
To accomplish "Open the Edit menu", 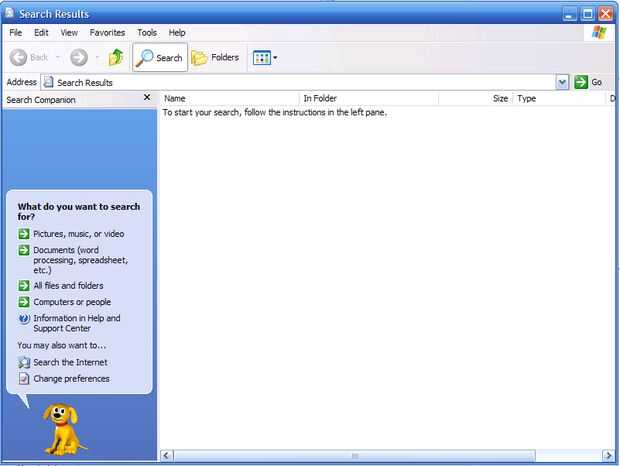I will [41, 32].
